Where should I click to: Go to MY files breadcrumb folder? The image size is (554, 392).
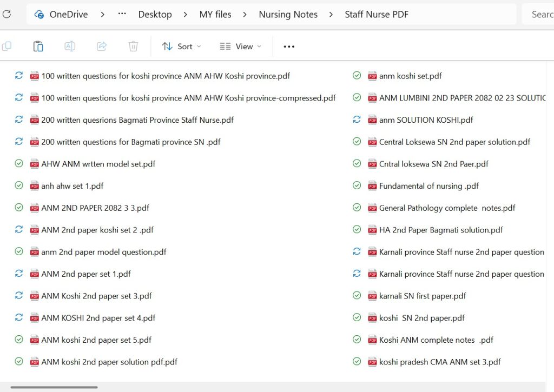tap(215, 15)
